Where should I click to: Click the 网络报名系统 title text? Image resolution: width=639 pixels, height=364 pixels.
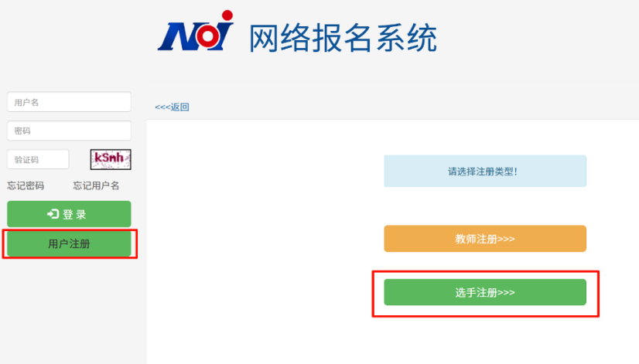pyautogui.click(x=343, y=38)
